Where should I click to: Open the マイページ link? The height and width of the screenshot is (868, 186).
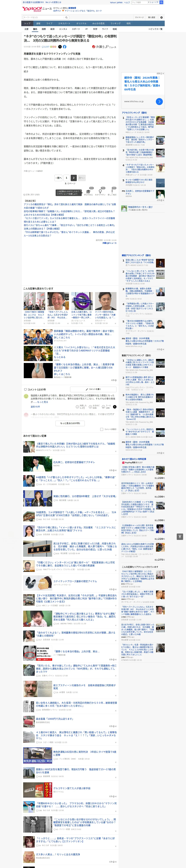139,18
